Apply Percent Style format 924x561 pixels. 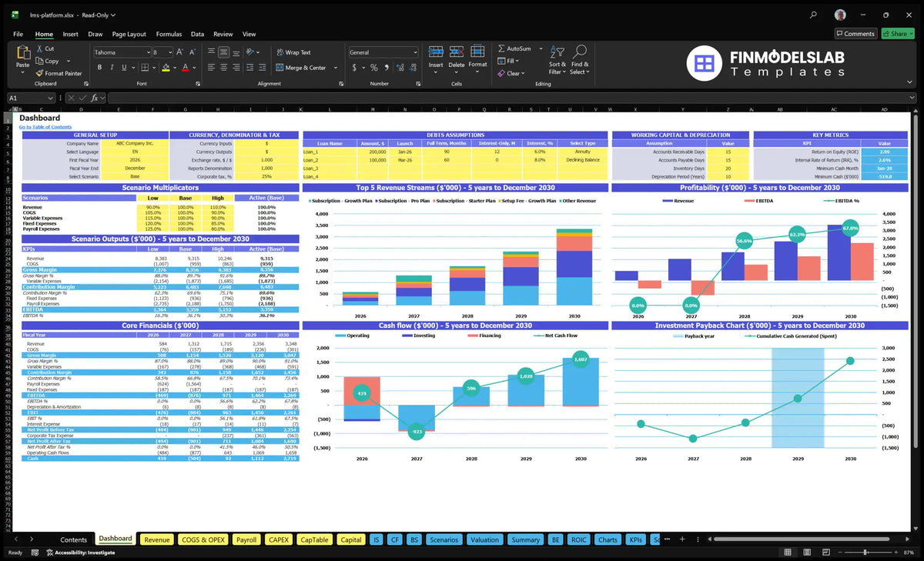(x=374, y=68)
